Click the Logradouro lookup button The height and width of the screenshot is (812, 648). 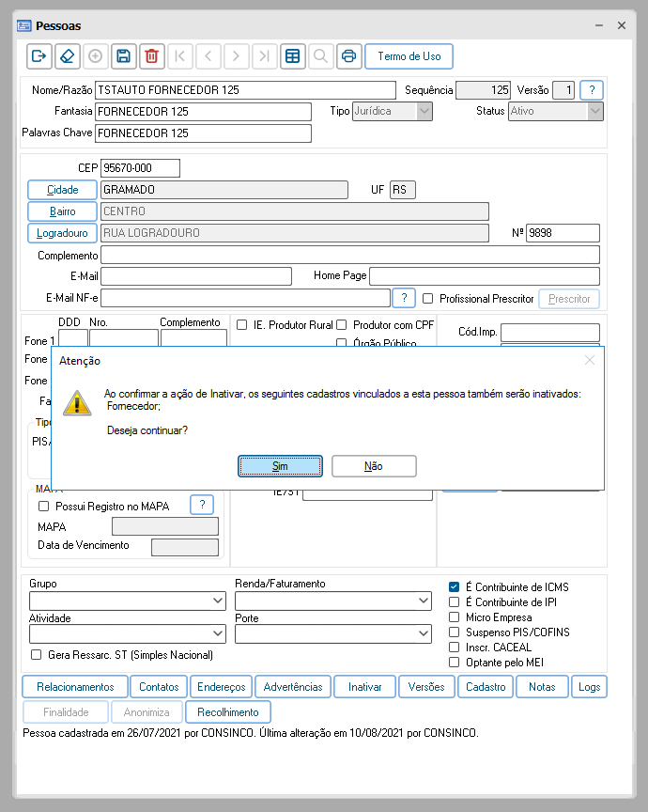62,233
